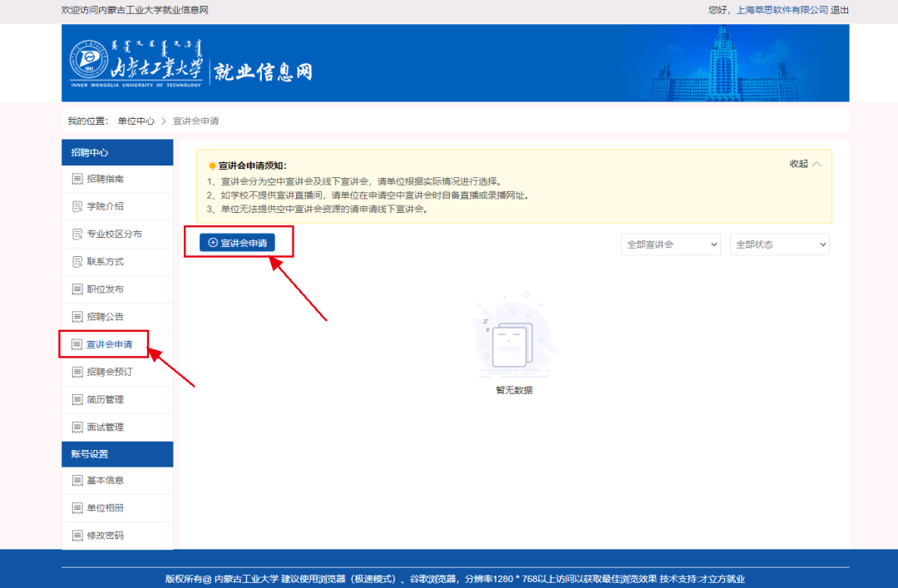Open the 全部状态 dropdown filter

(779, 245)
